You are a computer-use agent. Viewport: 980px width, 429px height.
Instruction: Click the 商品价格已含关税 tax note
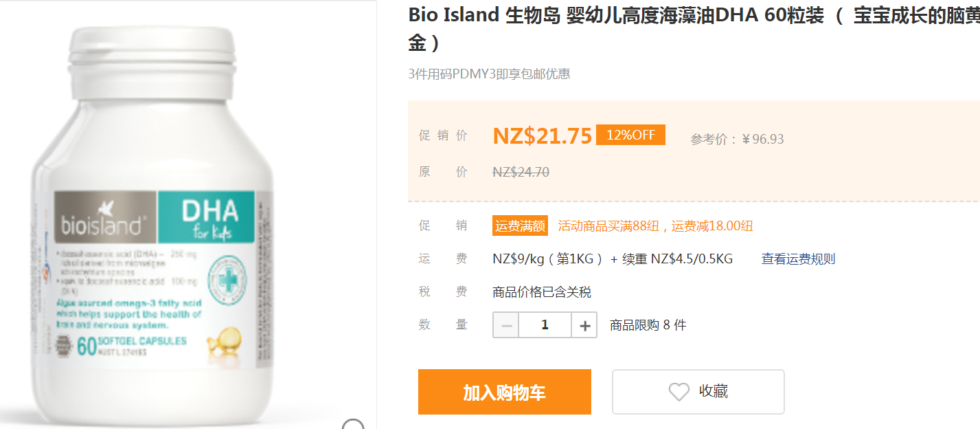coord(542,292)
